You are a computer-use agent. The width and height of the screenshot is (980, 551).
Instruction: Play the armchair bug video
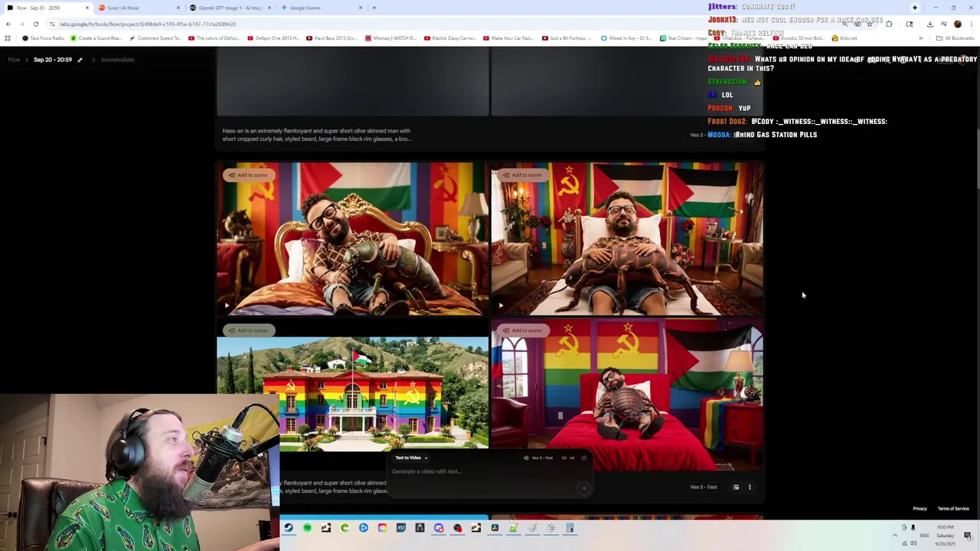click(x=227, y=305)
